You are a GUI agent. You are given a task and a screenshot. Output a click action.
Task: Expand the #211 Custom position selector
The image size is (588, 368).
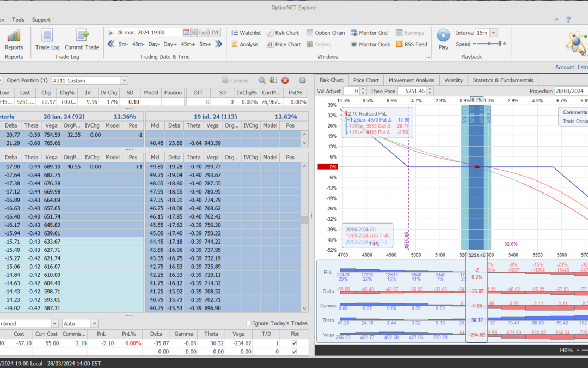point(124,80)
